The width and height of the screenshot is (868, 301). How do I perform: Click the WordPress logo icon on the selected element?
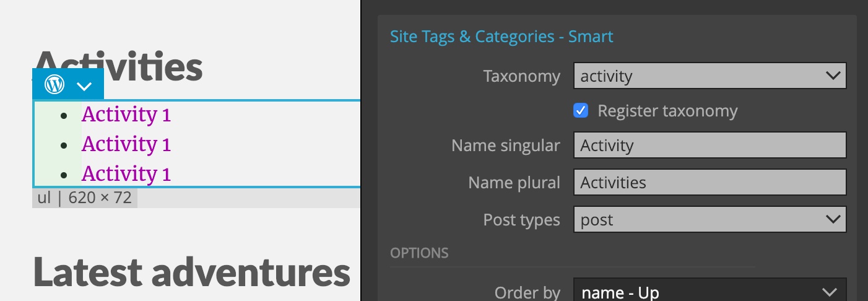coord(54,84)
